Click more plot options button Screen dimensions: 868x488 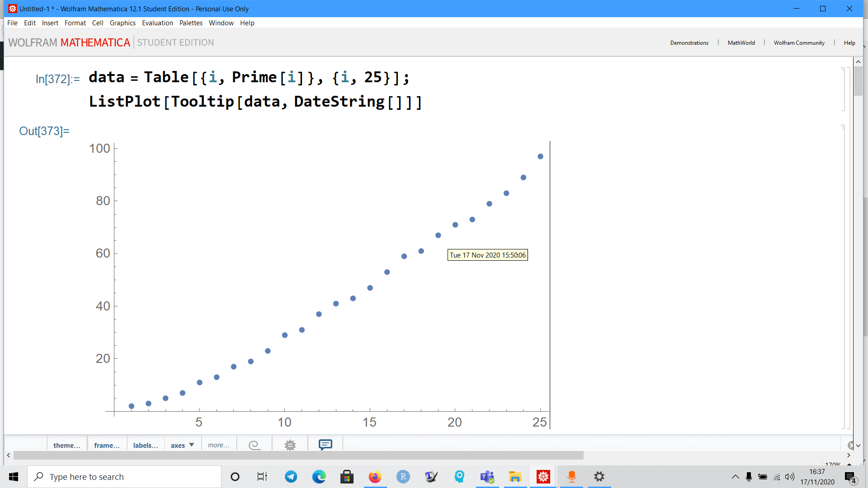tap(217, 445)
